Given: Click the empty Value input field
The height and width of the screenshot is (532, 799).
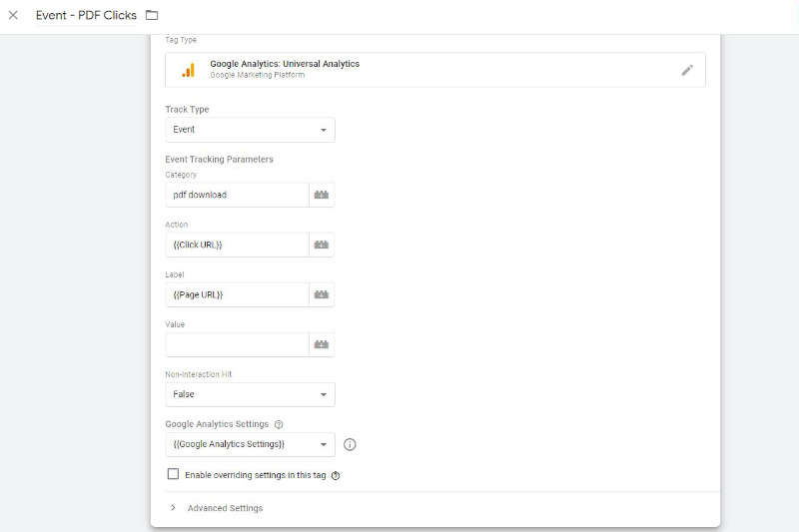Looking at the screenshot, I should click(238, 344).
